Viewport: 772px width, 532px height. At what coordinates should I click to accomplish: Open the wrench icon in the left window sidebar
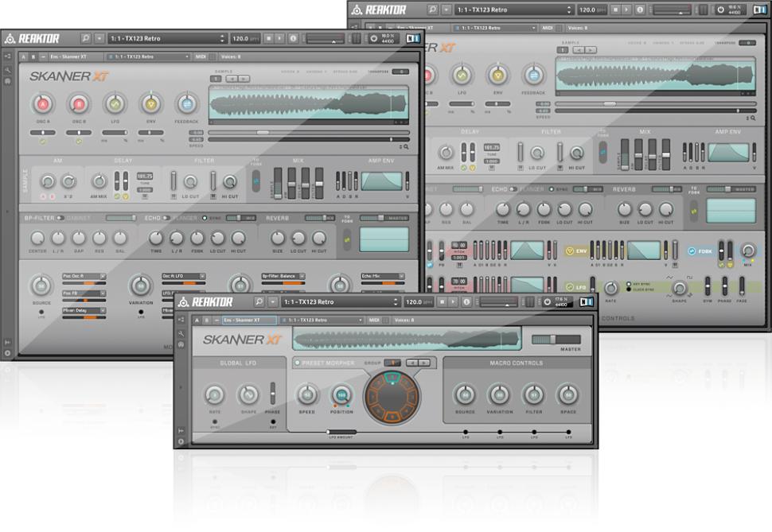(x=8, y=70)
